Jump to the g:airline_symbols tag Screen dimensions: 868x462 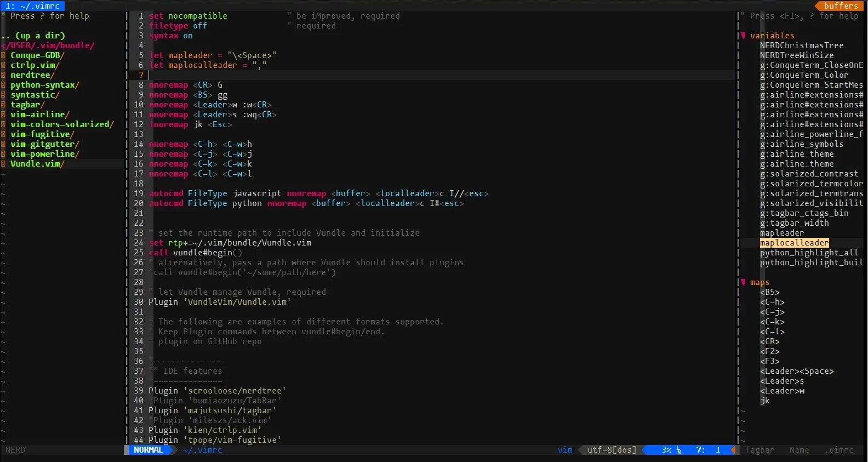[x=802, y=144]
